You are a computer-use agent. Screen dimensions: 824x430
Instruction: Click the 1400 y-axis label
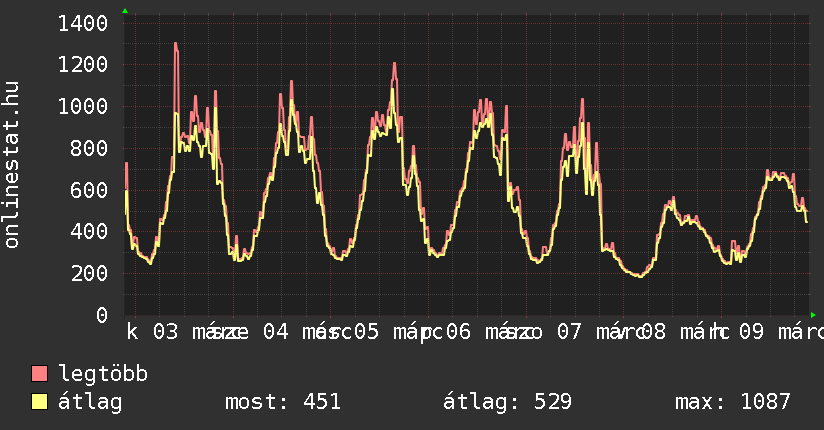click(x=84, y=23)
